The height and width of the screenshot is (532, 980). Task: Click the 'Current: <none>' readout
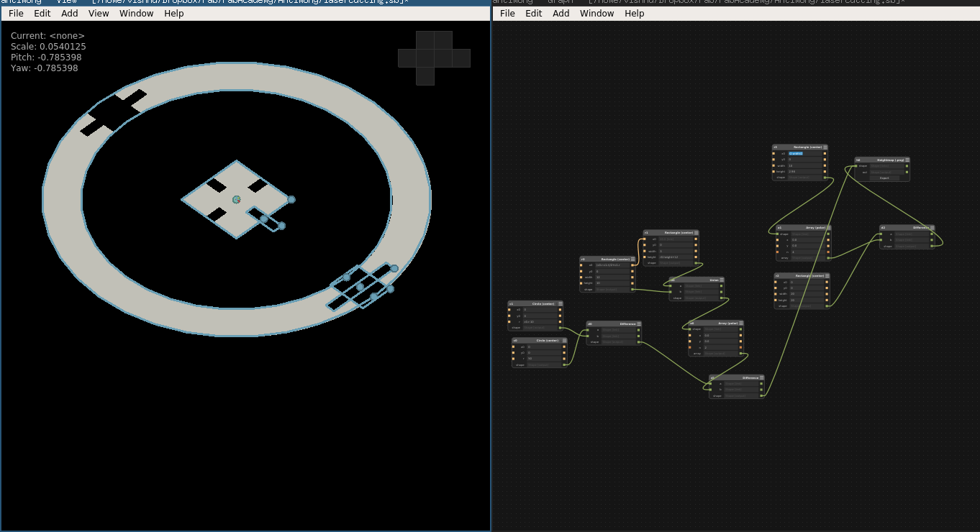click(47, 36)
